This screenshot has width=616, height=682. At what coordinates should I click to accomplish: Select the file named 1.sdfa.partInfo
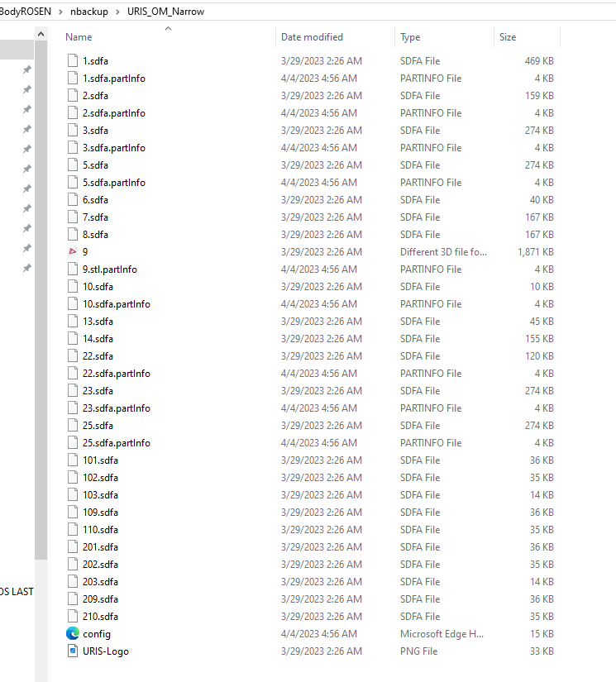(114, 79)
